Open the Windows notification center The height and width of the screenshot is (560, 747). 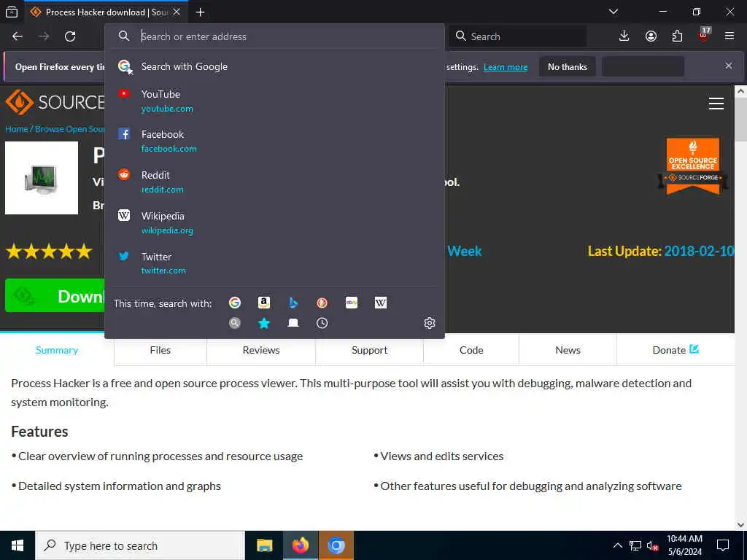pyautogui.click(x=723, y=545)
